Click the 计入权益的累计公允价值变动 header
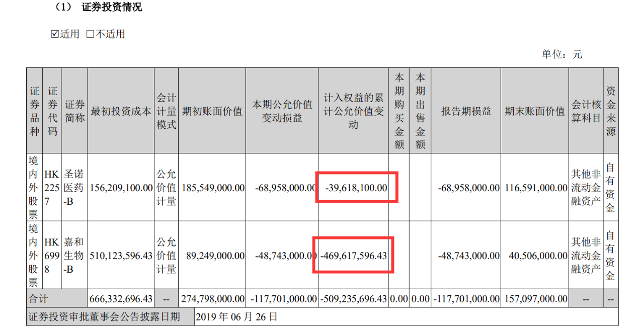The image size is (644, 330). pyautogui.click(x=353, y=112)
